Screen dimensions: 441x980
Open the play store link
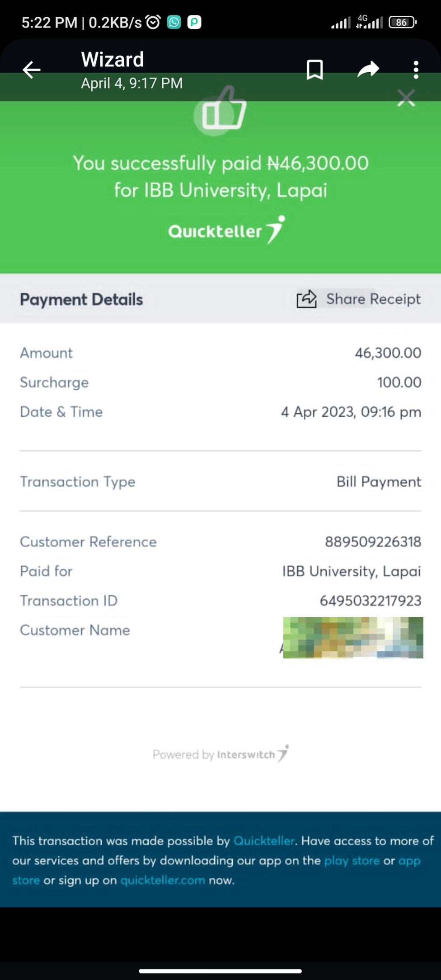coord(352,861)
